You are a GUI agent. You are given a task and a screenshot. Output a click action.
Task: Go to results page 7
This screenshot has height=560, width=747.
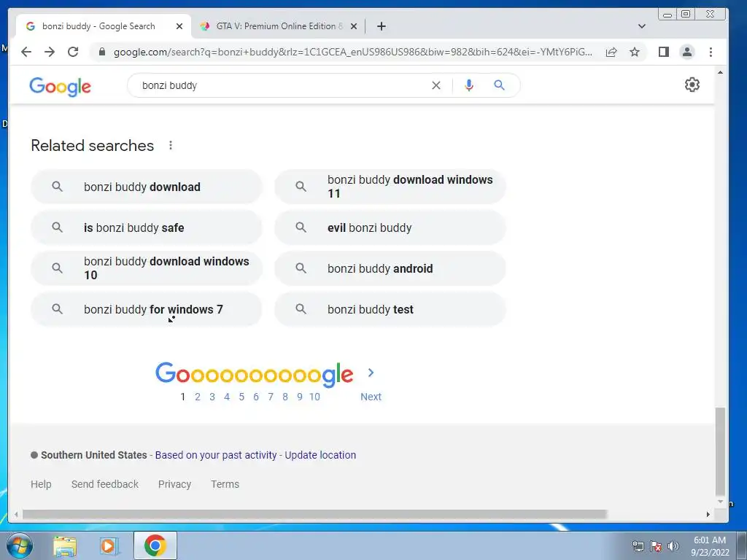pyautogui.click(x=271, y=397)
